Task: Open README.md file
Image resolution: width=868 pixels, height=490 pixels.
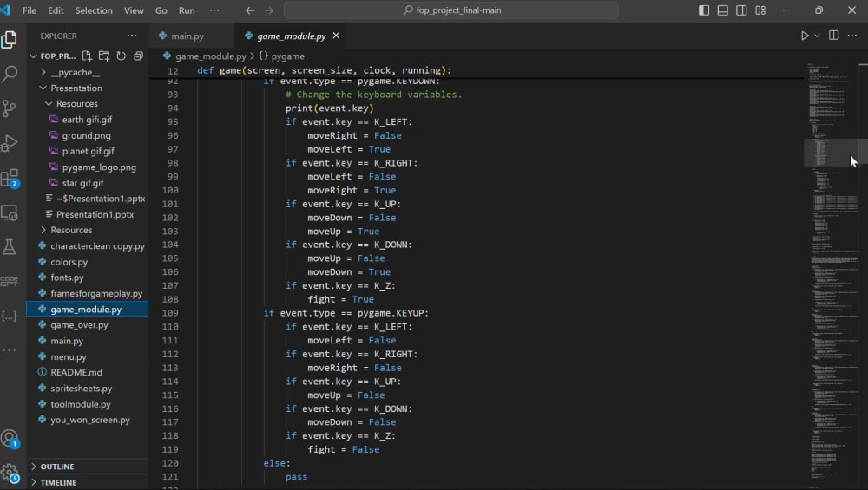Action: (x=76, y=373)
